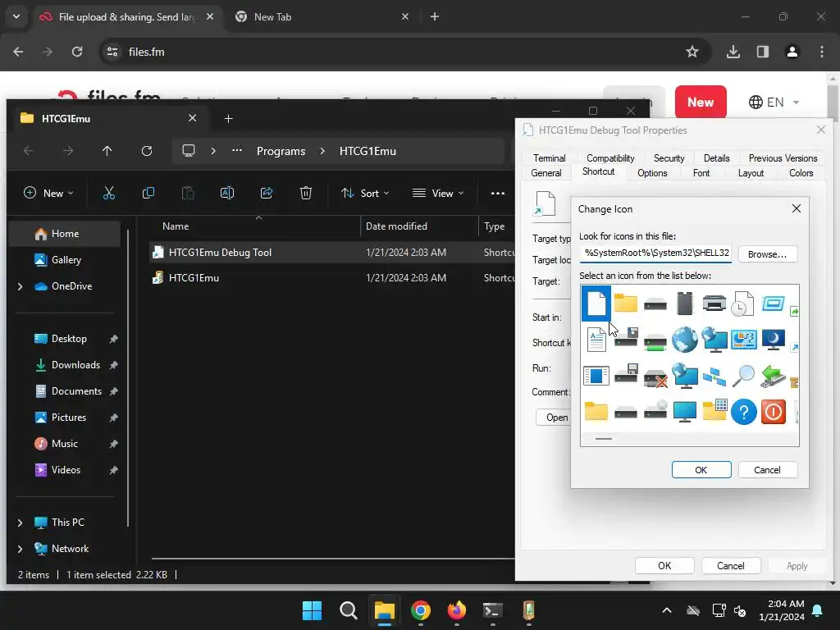Image resolution: width=840 pixels, height=630 pixels.
Task: Open the Sort dropdown menu
Action: click(x=365, y=193)
